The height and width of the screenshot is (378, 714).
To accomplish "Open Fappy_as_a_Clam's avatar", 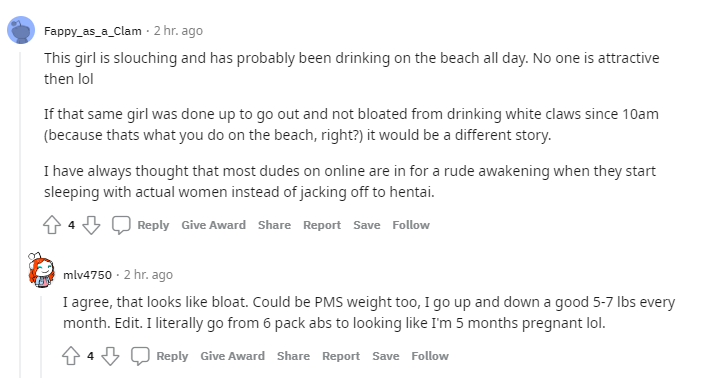I will coord(21,30).
